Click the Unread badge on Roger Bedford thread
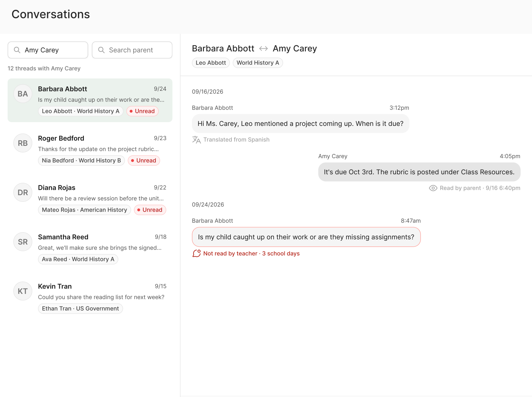 click(x=144, y=160)
